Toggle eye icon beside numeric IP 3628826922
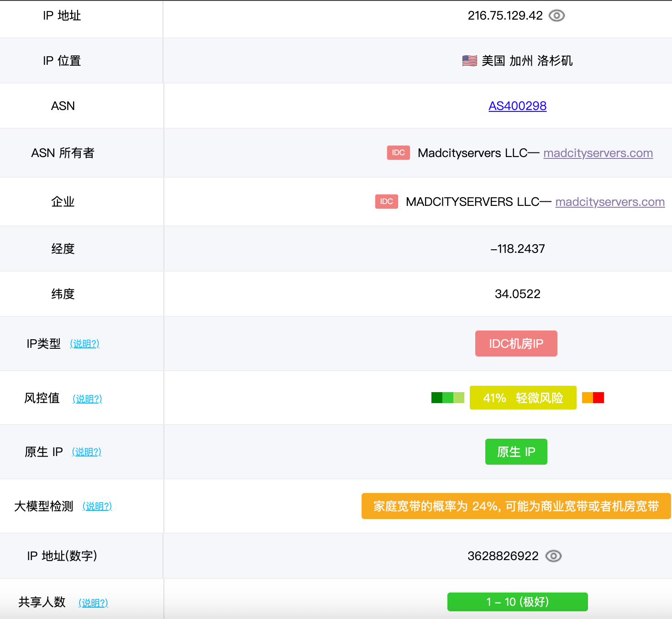The image size is (672, 619). point(553,556)
